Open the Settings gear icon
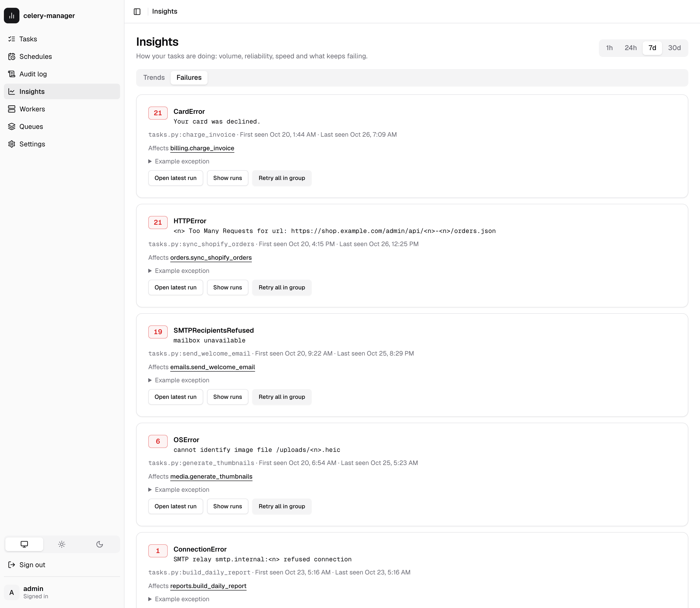 coord(12,144)
